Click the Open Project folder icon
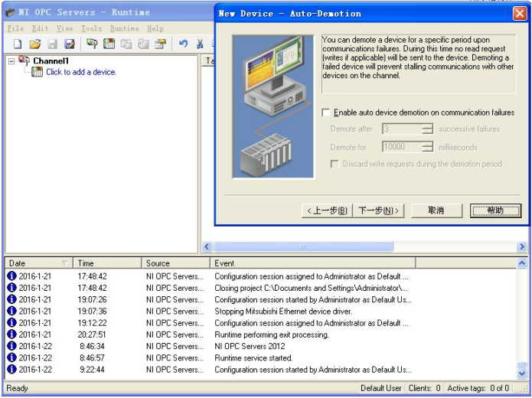 pyautogui.click(x=35, y=44)
